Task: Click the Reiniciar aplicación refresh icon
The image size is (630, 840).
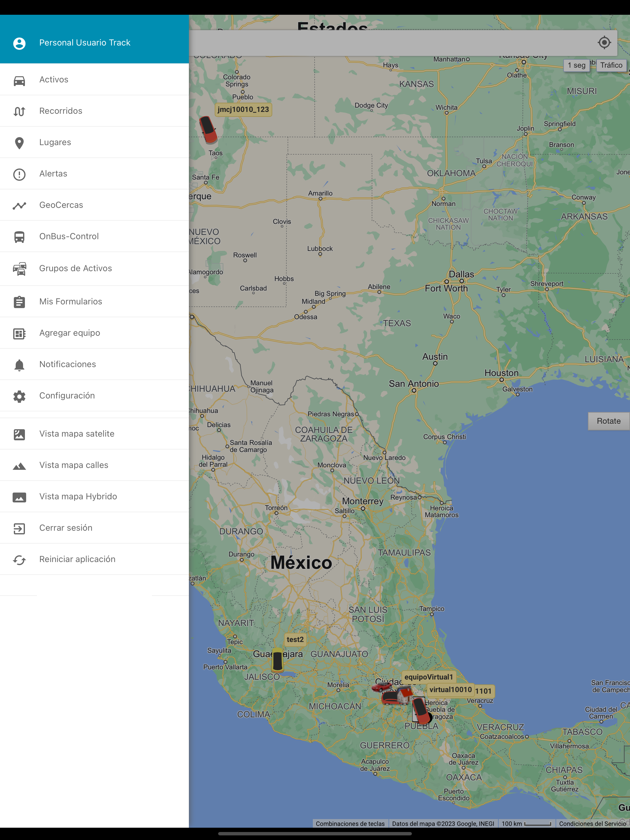Action: tap(19, 560)
